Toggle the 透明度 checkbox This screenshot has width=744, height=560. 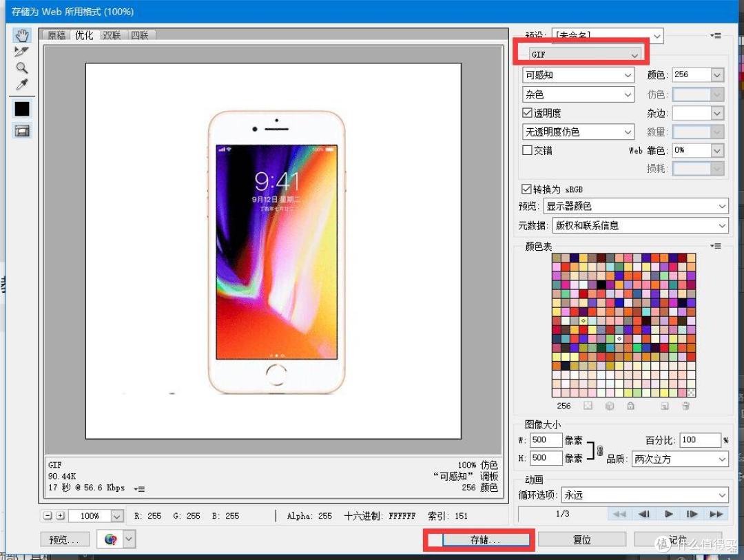point(527,113)
